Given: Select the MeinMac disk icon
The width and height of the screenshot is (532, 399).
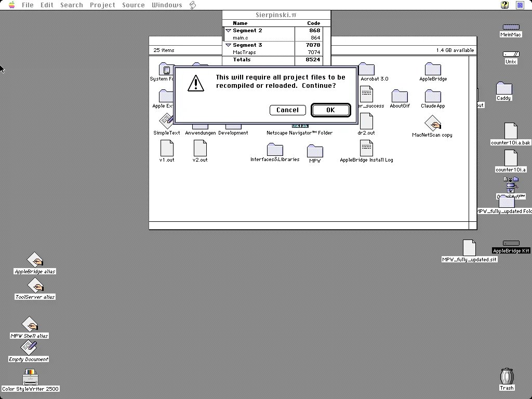Looking at the screenshot, I should tap(511, 27).
